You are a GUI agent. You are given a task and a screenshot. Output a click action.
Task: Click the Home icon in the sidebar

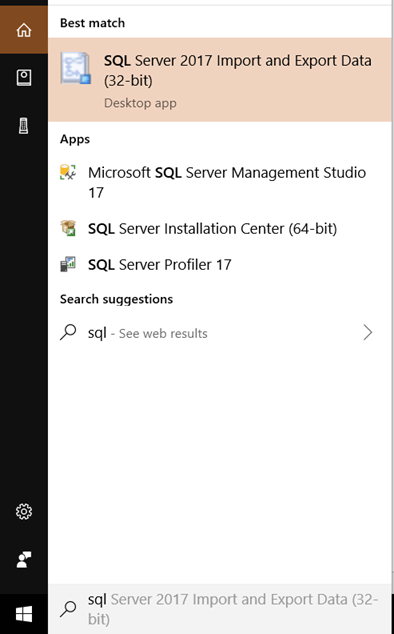(24, 30)
